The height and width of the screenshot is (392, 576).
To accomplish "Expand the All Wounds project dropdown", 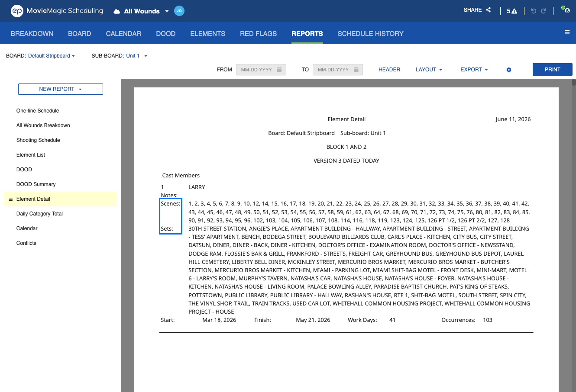I will coord(167,11).
